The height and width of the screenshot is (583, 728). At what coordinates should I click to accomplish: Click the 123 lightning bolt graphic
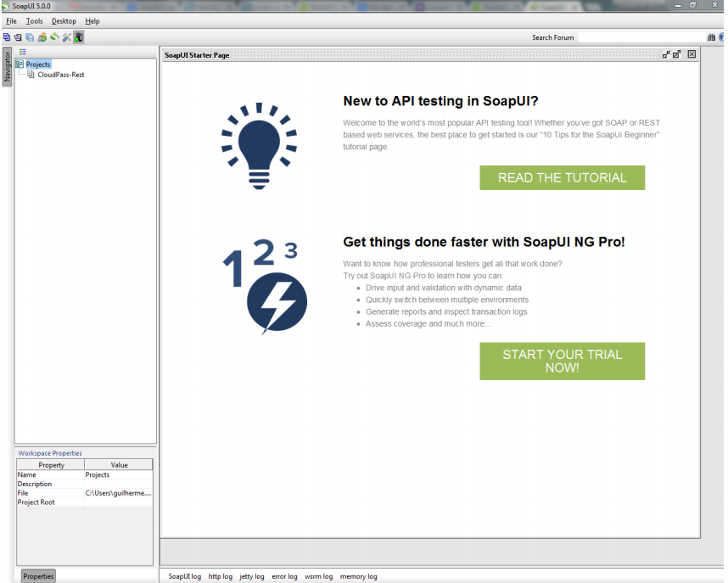[265, 287]
